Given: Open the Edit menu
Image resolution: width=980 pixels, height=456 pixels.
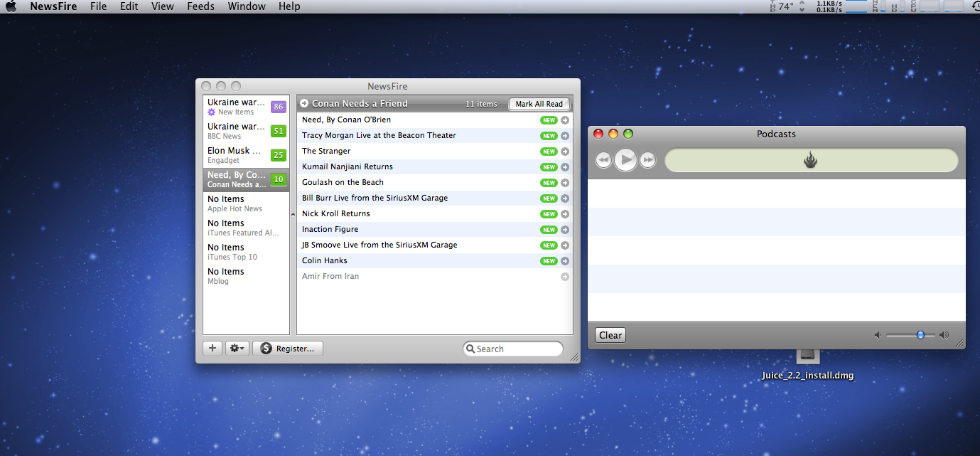Looking at the screenshot, I should [x=129, y=6].
